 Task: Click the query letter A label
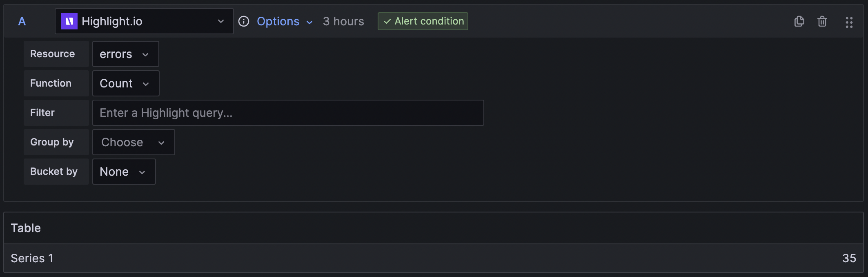[22, 21]
